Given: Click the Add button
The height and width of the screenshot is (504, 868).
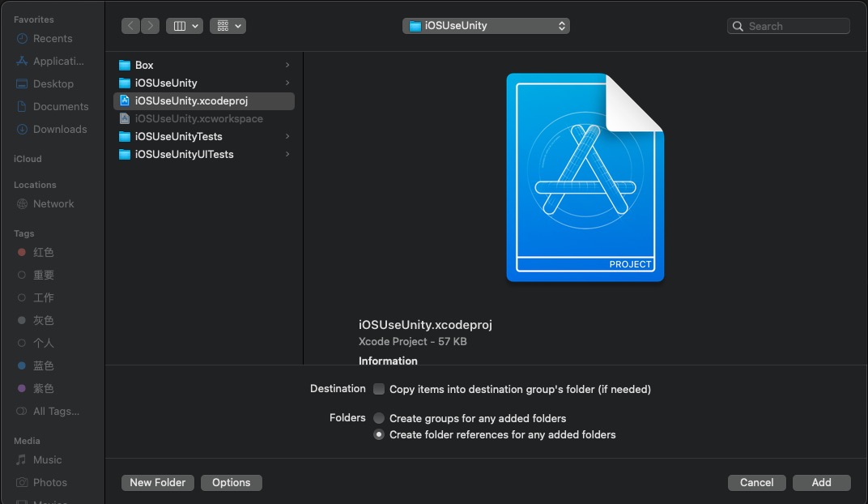Looking at the screenshot, I should click(x=822, y=482).
